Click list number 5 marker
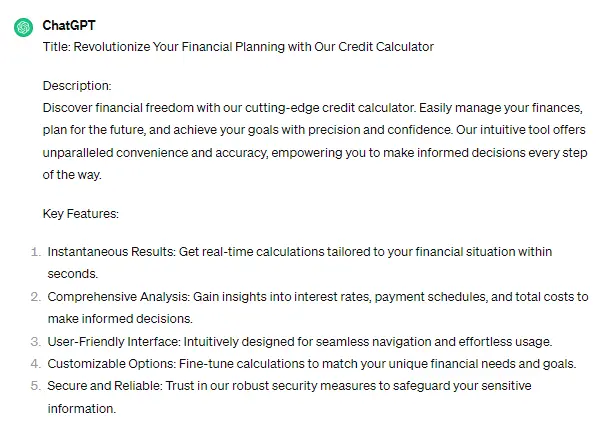611x422 pixels. coord(34,386)
